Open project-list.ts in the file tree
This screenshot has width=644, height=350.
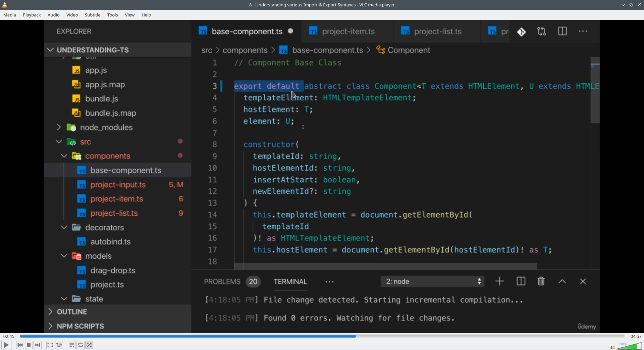pyautogui.click(x=118, y=214)
